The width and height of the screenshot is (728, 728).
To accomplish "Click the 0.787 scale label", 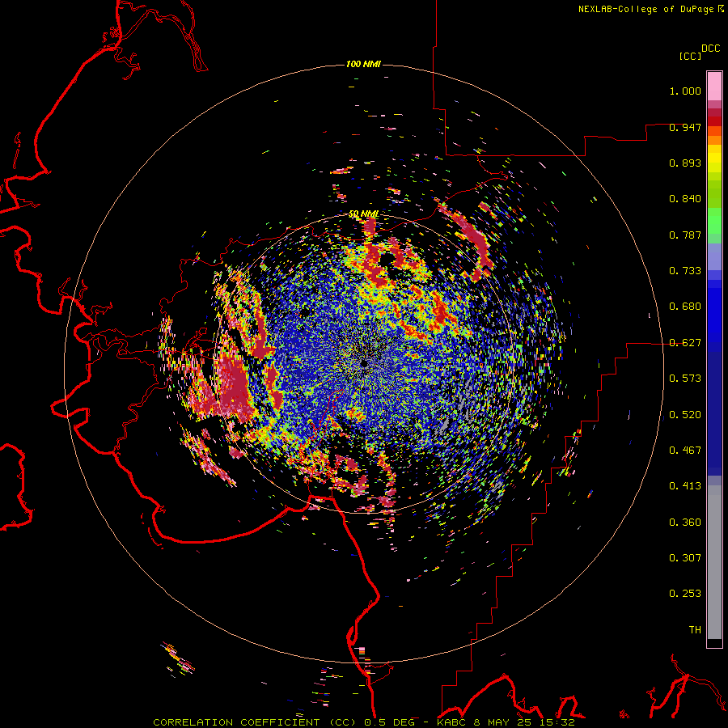I will click(x=685, y=235).
